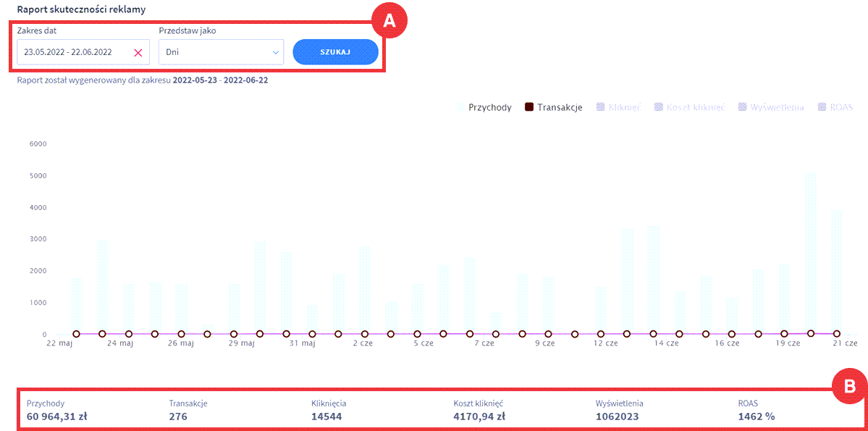Click the ROAS legend swatch
This screenshot has width=868, height=431.
point(821,107)
